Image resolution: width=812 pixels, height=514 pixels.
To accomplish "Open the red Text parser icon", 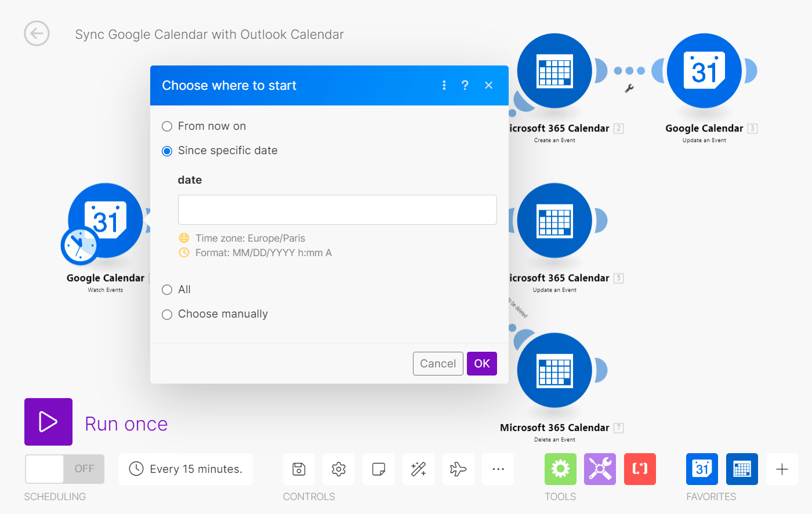I will [640, 469].
